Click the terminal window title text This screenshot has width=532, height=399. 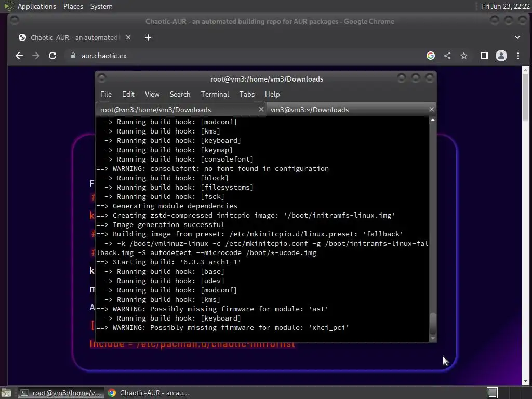(267, 79)
